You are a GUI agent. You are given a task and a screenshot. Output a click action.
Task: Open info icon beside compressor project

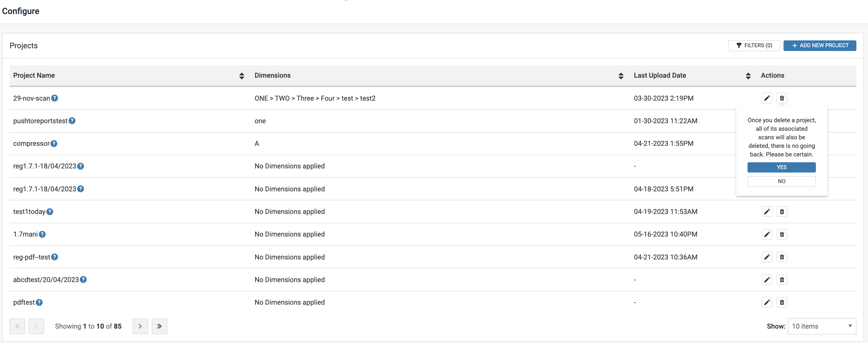54,144
